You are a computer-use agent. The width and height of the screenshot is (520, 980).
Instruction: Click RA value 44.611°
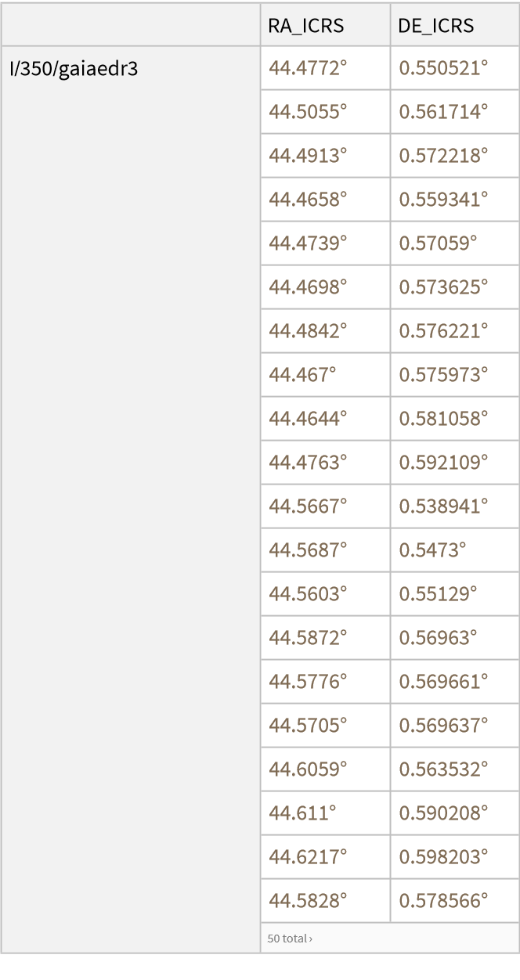(302, 813)
